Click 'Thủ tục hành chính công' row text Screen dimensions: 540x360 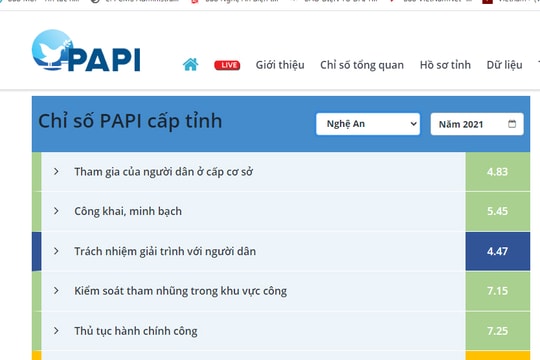[x=136, y=331]
